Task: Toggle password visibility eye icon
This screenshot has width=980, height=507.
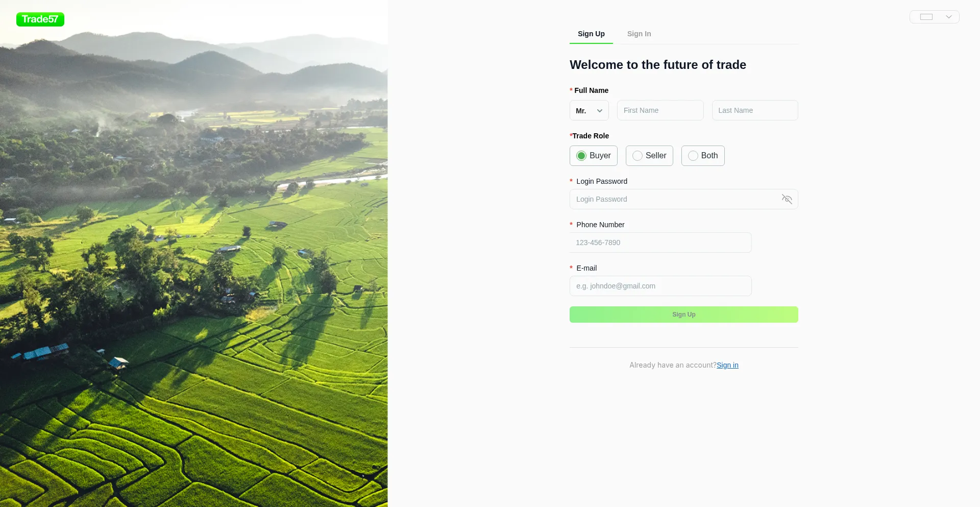Action: (787, 199)
